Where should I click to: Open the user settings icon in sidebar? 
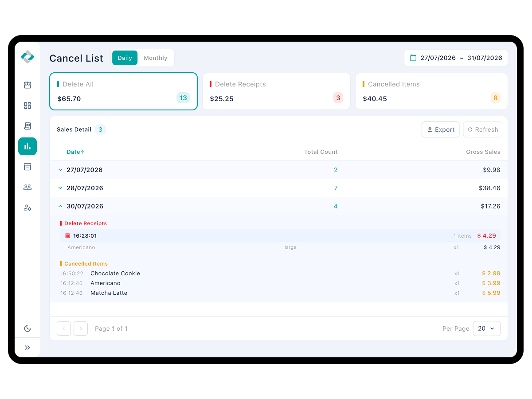[27, 207]
